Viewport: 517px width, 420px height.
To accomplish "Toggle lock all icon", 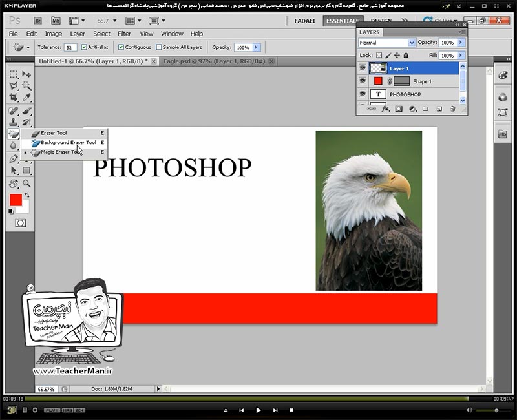I will (x=406, y=56).
